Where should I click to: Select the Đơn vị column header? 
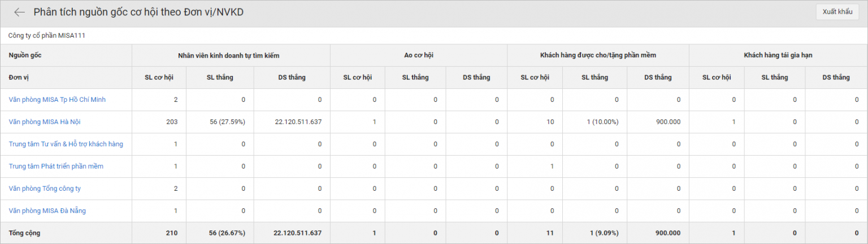[x=20, y=78]
